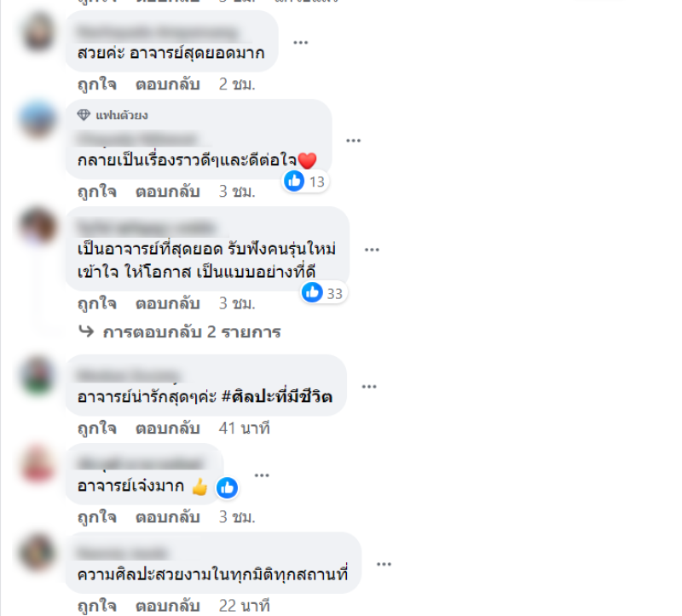Screen dimensions: 682x616
Task: Open hashtag #ศิลปะที่มีชีวิต
Action: 277,397
